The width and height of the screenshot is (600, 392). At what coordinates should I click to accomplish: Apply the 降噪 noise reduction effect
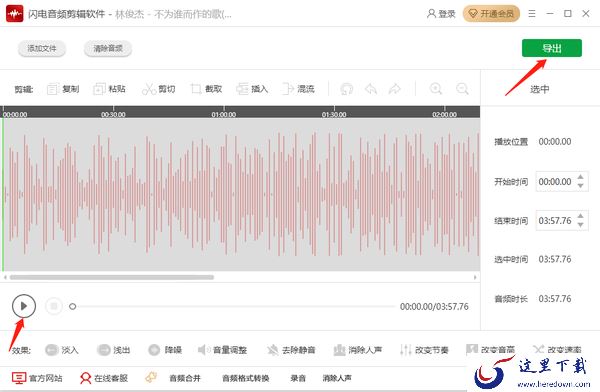(x=165, y=350)
